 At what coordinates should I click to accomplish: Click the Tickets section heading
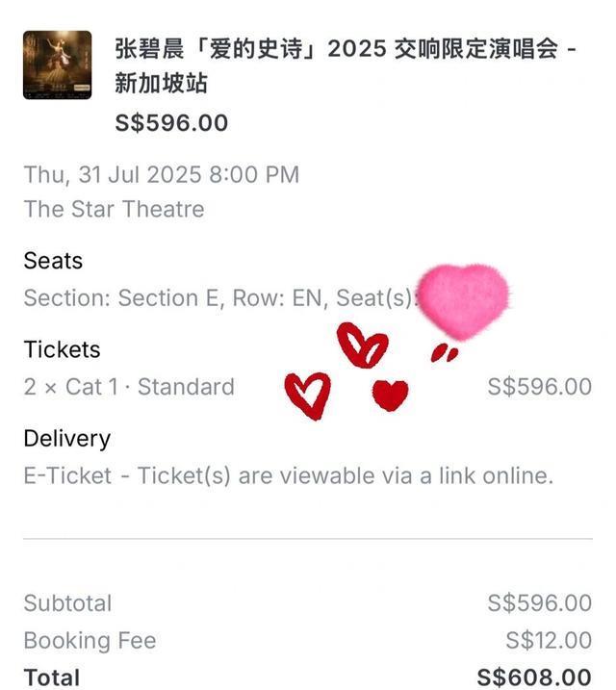[x=62, y=349]
